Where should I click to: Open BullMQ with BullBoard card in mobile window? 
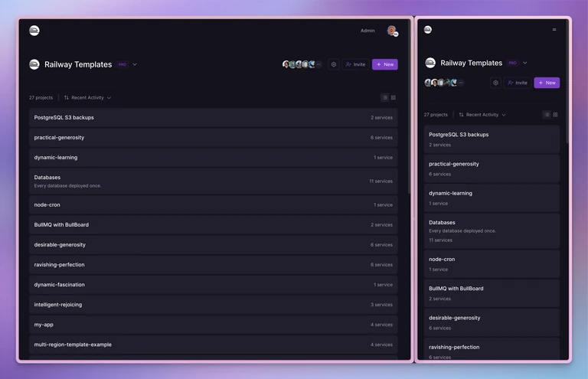(492, 293)
